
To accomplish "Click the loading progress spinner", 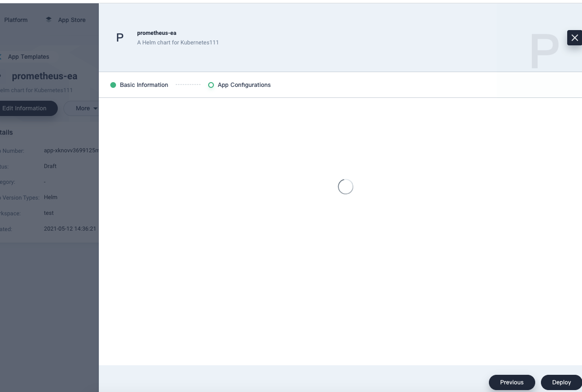I will (345, 186).
